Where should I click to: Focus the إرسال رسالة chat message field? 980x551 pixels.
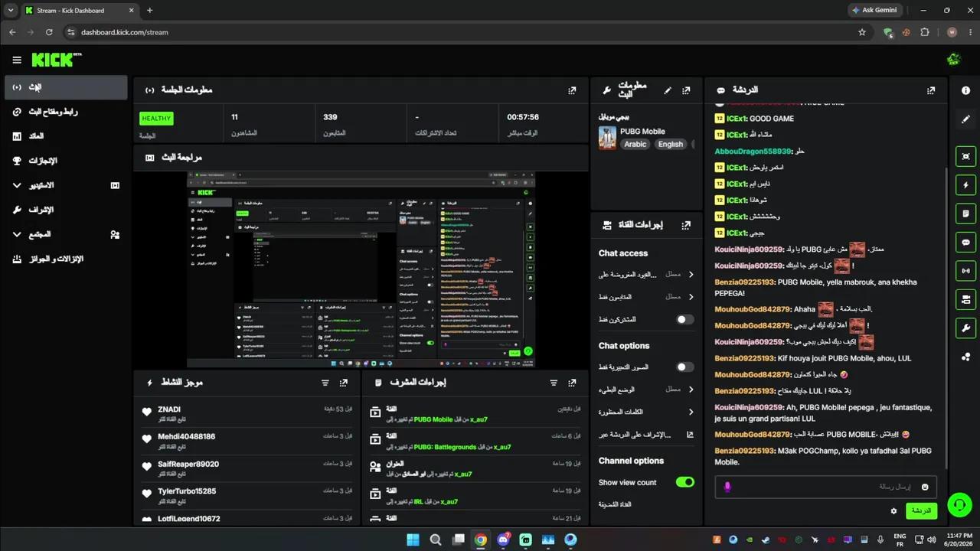825,487
